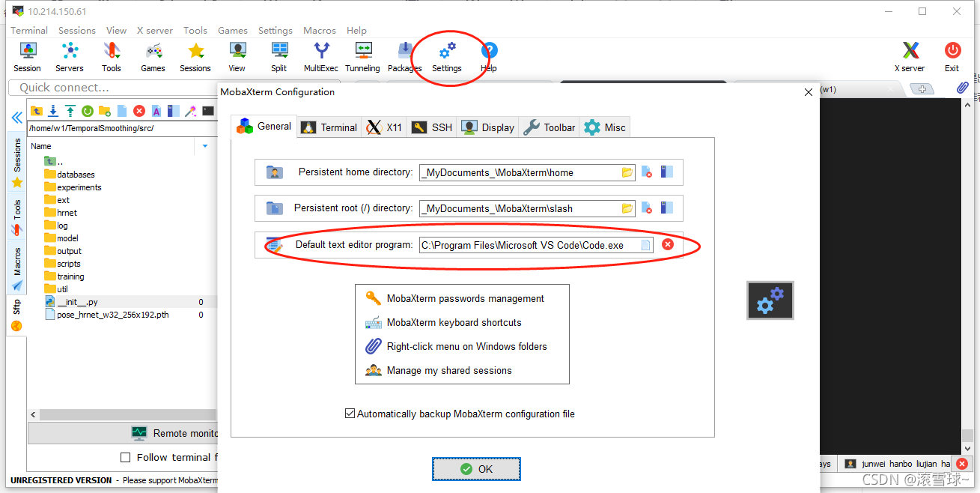The image size is (980, 493).
Task: Click the Settings gears toolbar icon
Action: (x=447, y=57)
